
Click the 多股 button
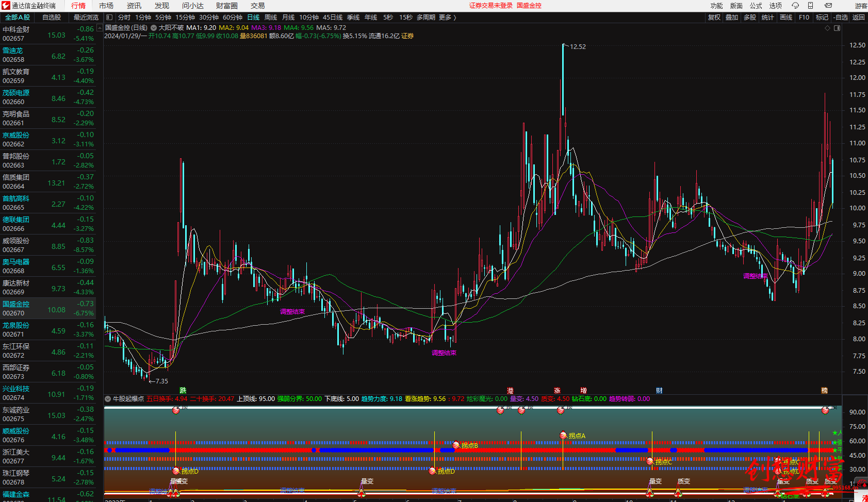pos(750,18)
